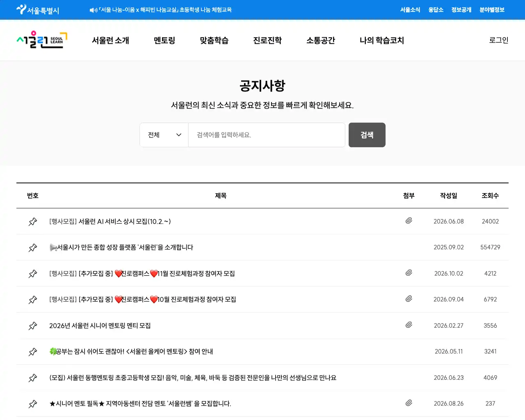Open the 정보공개 top link

(461, 10)
